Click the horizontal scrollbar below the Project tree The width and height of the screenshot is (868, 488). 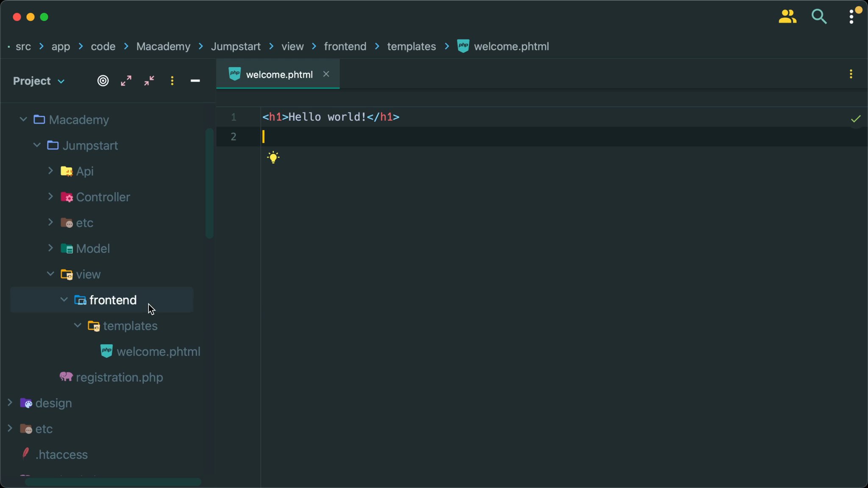pyautogui.click(x=112, y=482)
